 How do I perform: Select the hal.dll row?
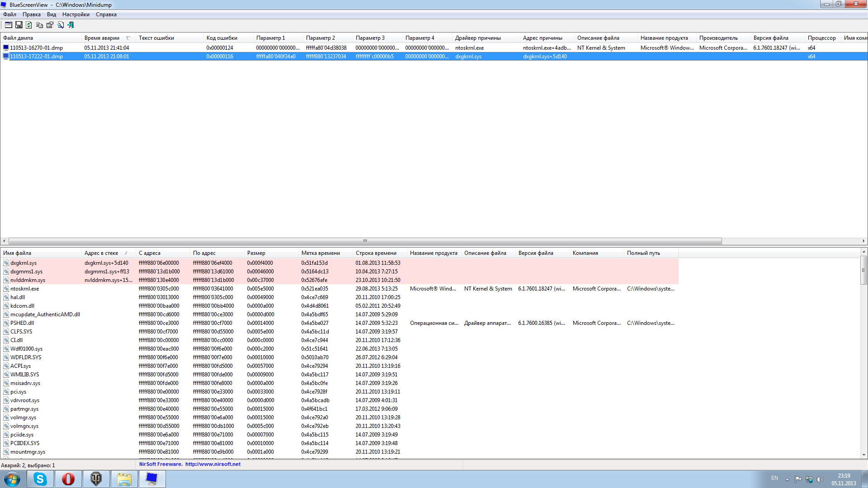(x=340, y=297)
